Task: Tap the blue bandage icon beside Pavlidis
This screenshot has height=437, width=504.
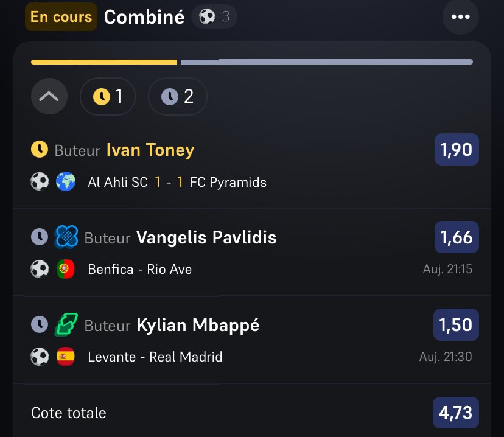Action: coord(66,237)
